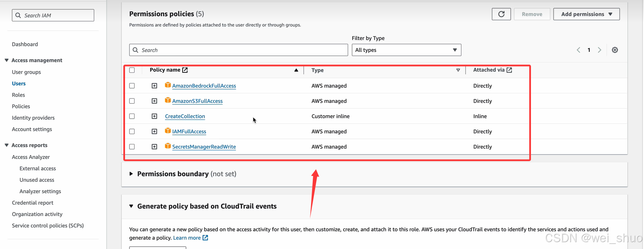
Task: Check the AmazonBedrockFullAccess row checkbox
Action: 132,86
